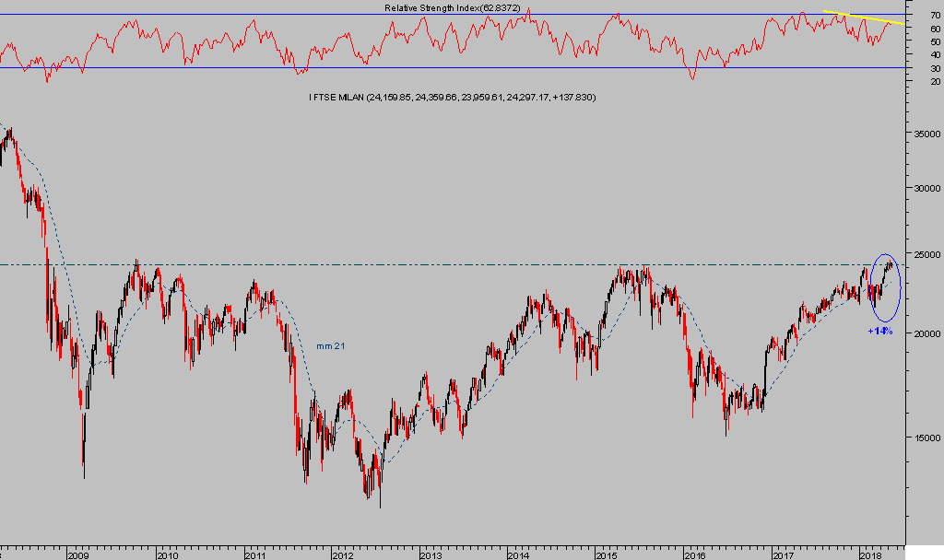Click the 2012 year label
The height and width of the screenshot is (560, 944).
(x=342, y=554)
